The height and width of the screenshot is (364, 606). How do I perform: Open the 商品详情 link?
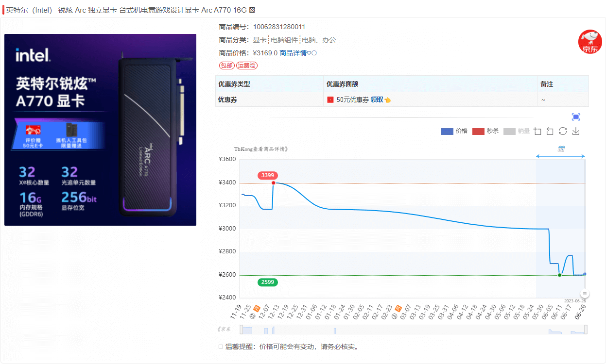click(x=293, y=53)
